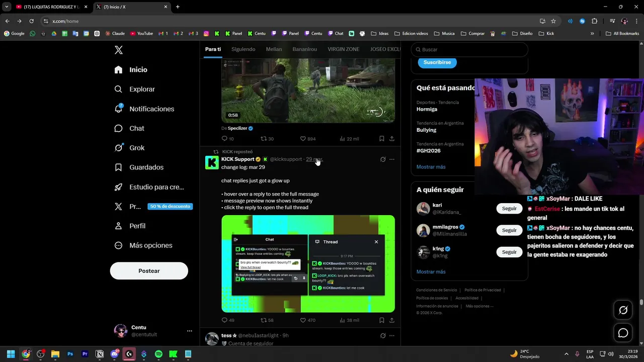Follow kari with the Seguir button
The image size is (644, 362).
509,208
